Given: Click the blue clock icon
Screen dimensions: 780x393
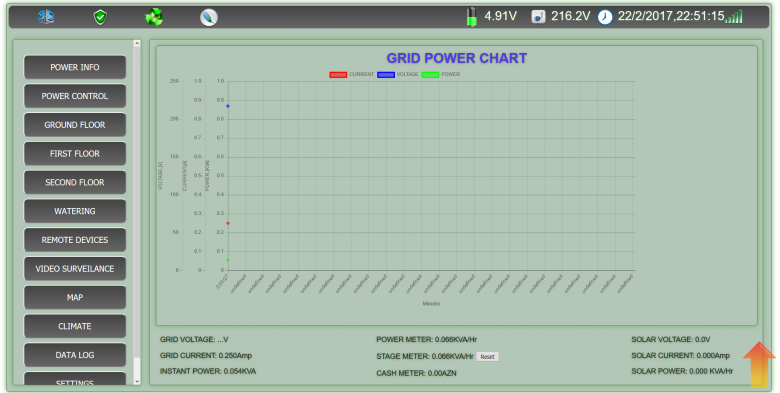Looking at the screenshot, I should coord(605,17).
